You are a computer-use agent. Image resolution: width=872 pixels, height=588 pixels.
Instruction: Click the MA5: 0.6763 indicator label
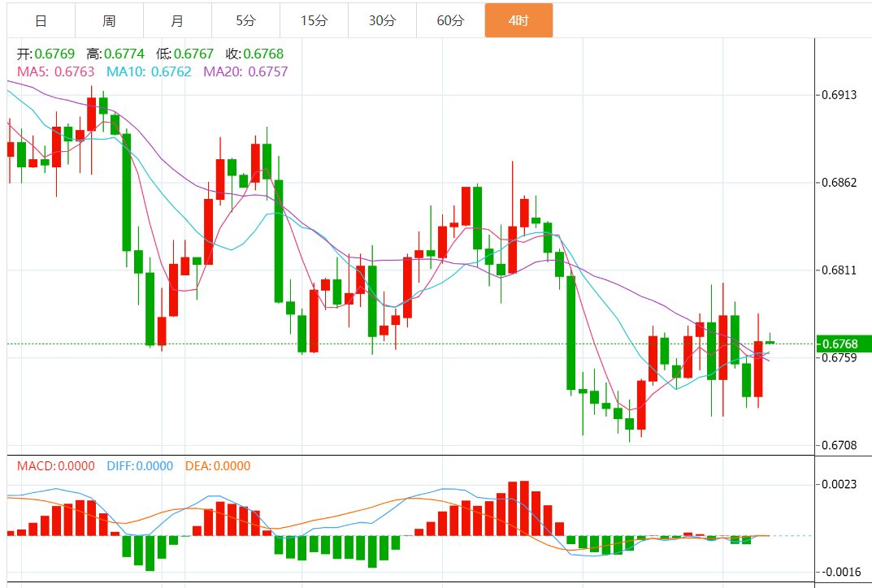[55, 71]
